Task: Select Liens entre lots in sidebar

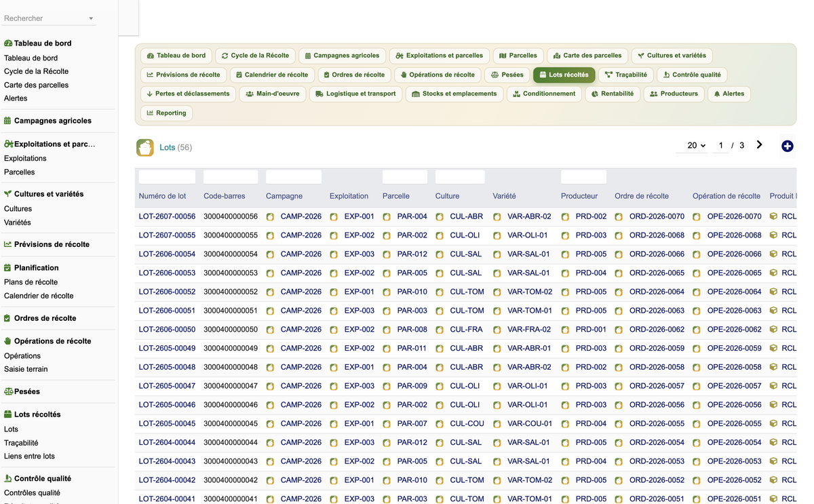Action: (29, 457)
